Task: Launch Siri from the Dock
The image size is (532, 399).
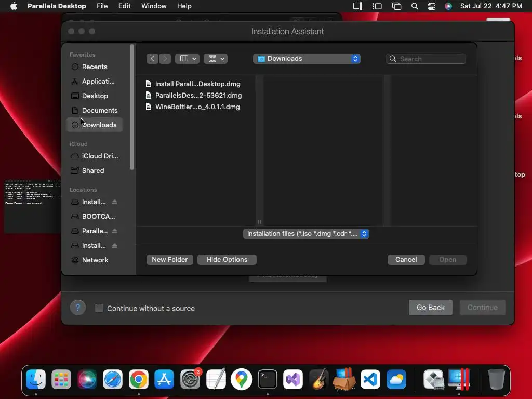Action: coord(87,379)
